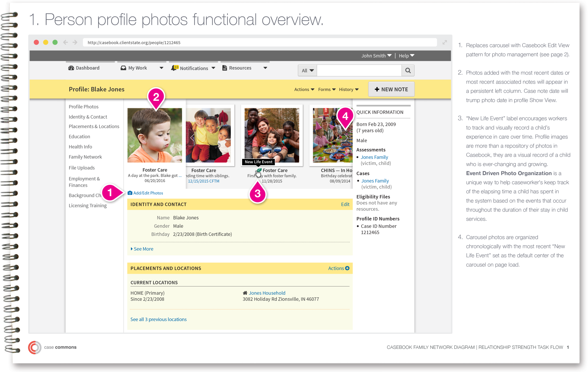The height and width of the screenshot is (372, 588).
Task: Select Family Network in sidebar
Action: coord(85,157)
